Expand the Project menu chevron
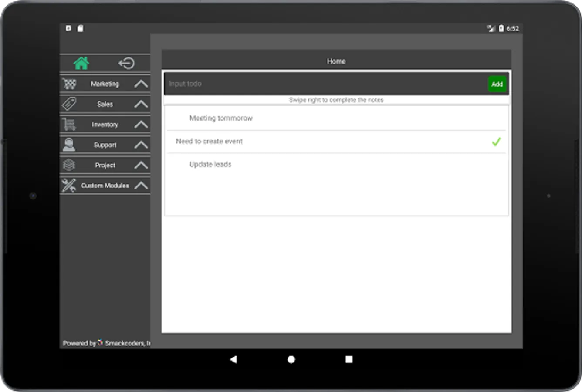The width and height of the screenshot is (582, 392). point(141,165)
